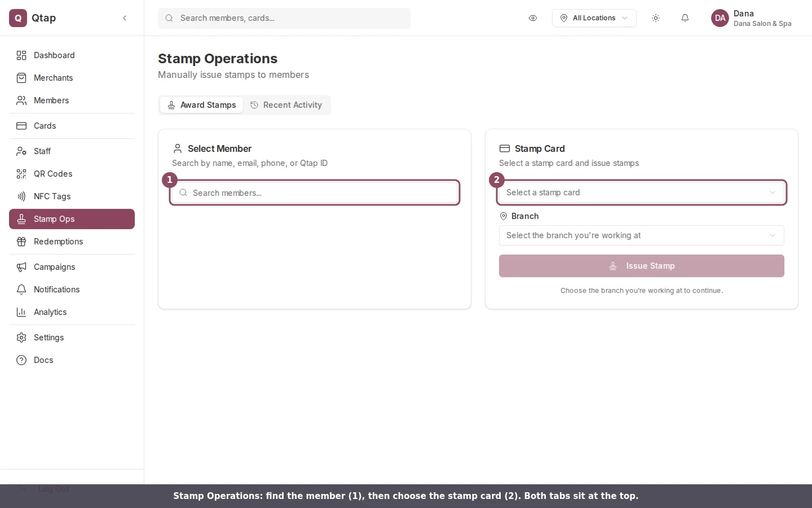Screen dimensions: 812x508
Task: Open Settings page
Action: tap(72, 338)
